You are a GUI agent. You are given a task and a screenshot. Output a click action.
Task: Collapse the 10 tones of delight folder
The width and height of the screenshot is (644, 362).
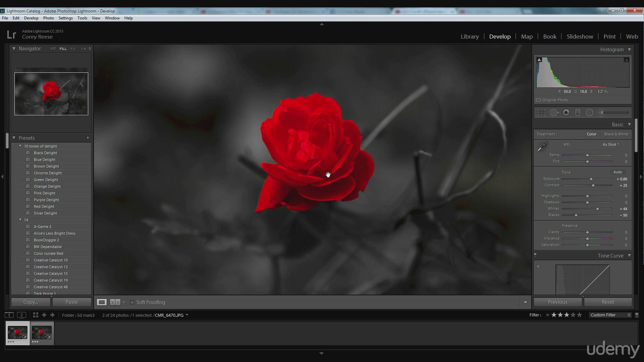[x=20, y=146]
